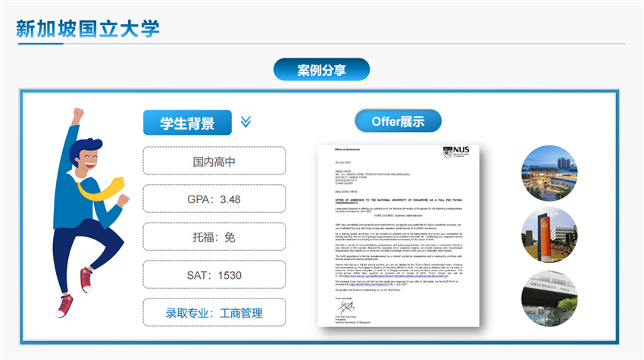Image resolution: width=644 pixels, height=360 pixels.
Task: Click the NUS logo on the offer letter
Action: point(456,152)
